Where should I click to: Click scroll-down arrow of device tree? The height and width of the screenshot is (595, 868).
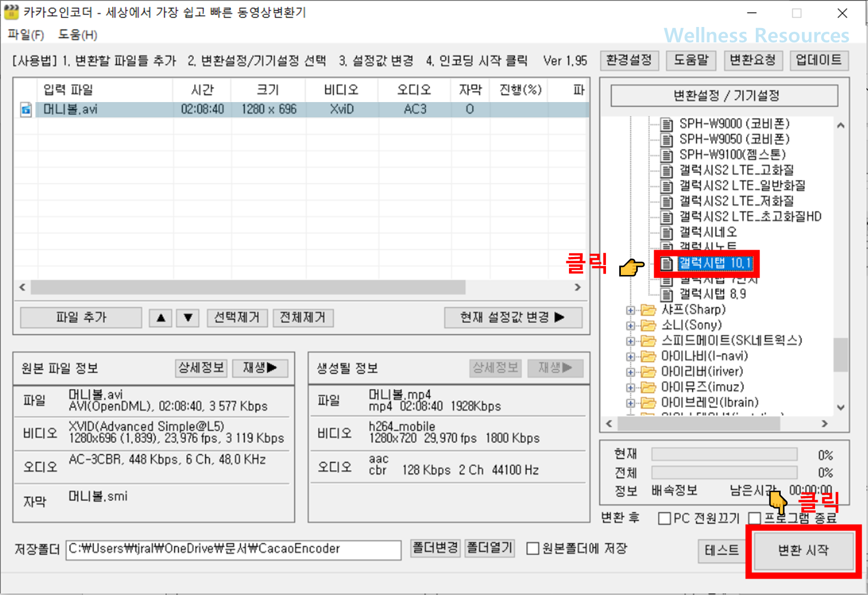840,408
